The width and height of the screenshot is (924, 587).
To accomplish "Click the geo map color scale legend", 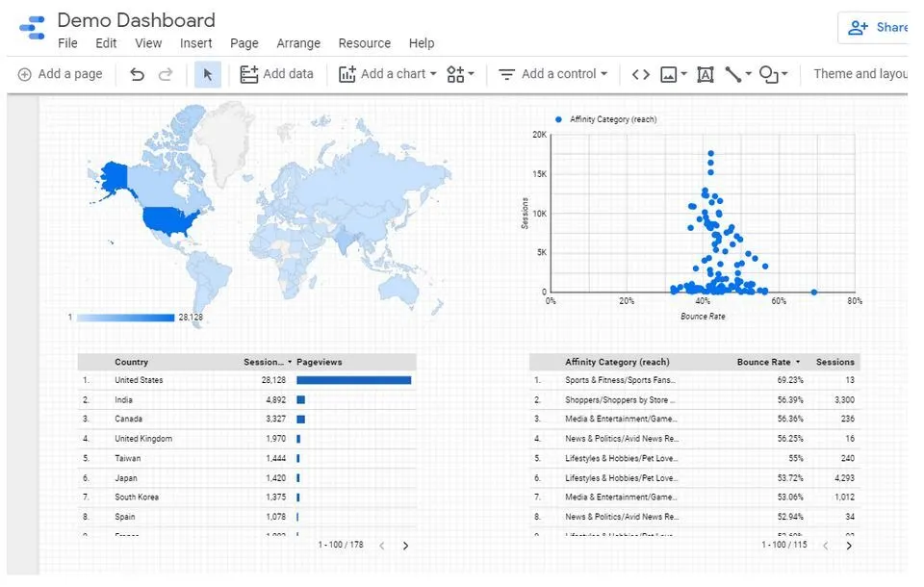I will pos(125,318).
